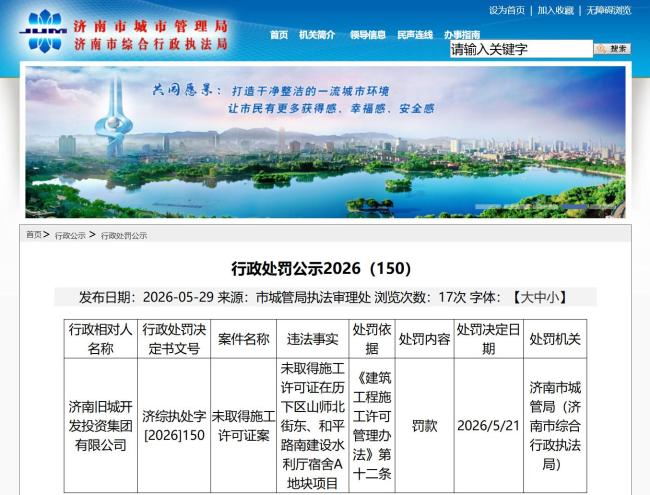
Task: Click the 济南市城市管理局 site title
Action: coord(151,26)
